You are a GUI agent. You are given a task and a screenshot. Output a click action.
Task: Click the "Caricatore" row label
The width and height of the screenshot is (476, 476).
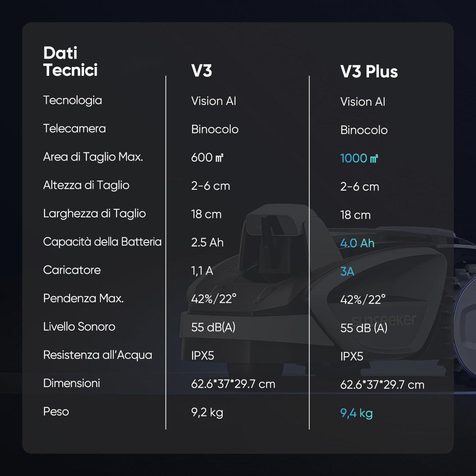(72, 270)
